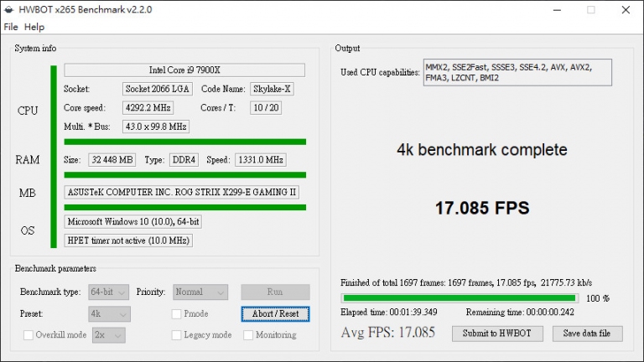Click the Avg FPS: 17.085 label

(387, 333)
